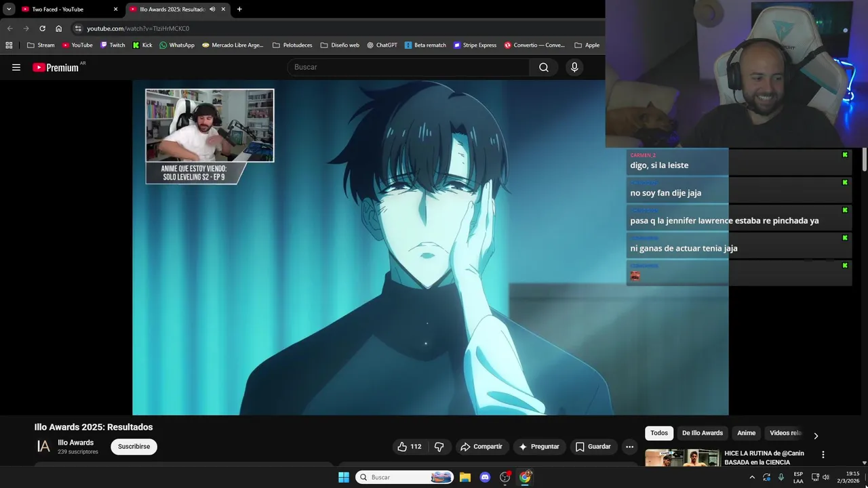Expand the tab search dropdown arrow
The image size is (868, 488).
click(x=9, y=9)
